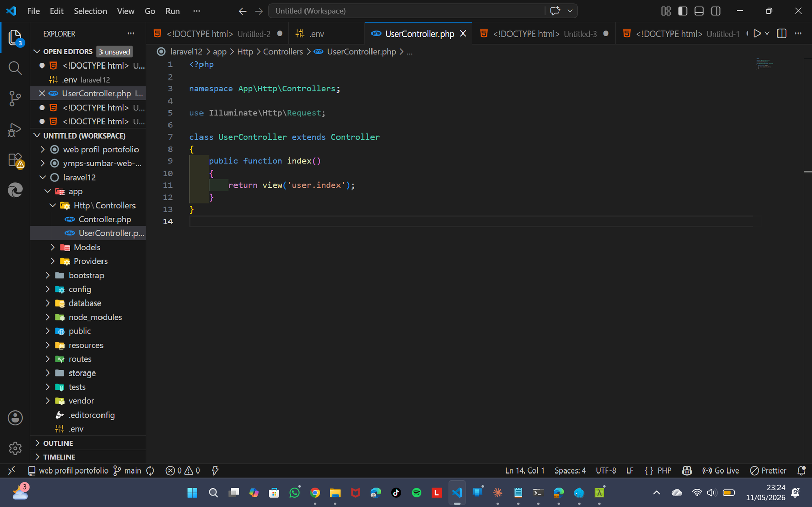Viewport: 812px width, 507px height.
Task: Open the Run menu
Action: 173,11
